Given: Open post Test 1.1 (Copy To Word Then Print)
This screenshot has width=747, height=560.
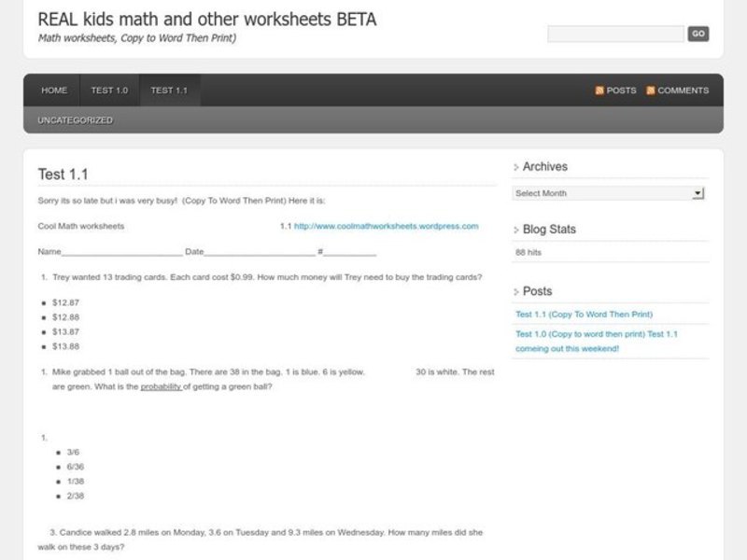Looking at the screenshot, I should [x=584, y=315].
